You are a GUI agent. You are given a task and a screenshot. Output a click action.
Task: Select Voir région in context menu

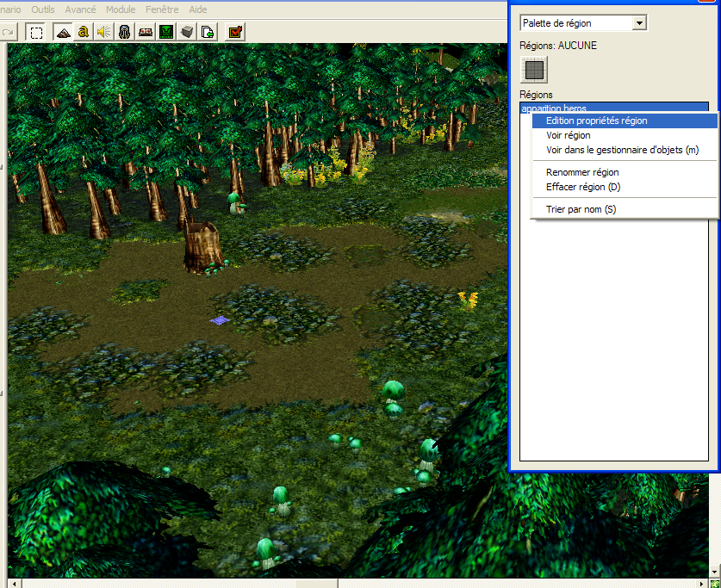[568, 135]
